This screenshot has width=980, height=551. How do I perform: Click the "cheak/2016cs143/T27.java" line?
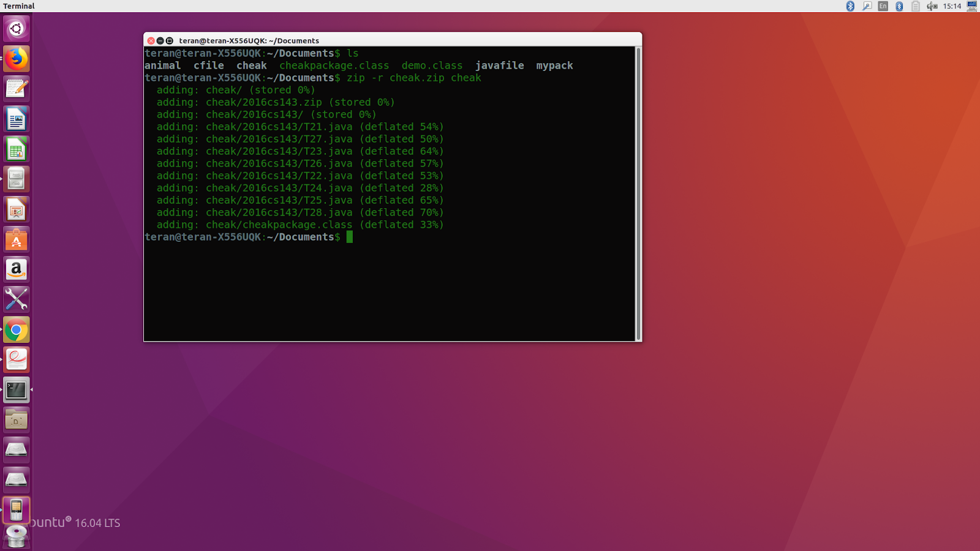[x=300, y=139]
